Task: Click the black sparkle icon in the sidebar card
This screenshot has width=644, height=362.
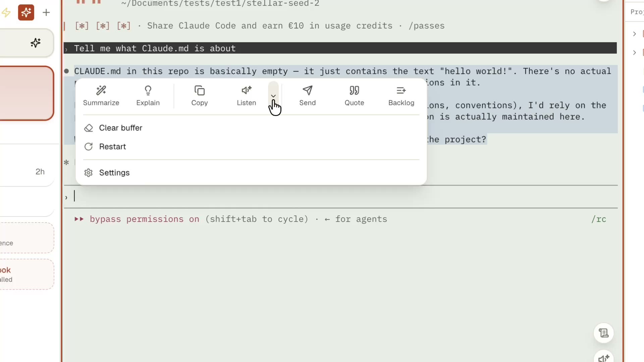Action: tap(36, 43)
